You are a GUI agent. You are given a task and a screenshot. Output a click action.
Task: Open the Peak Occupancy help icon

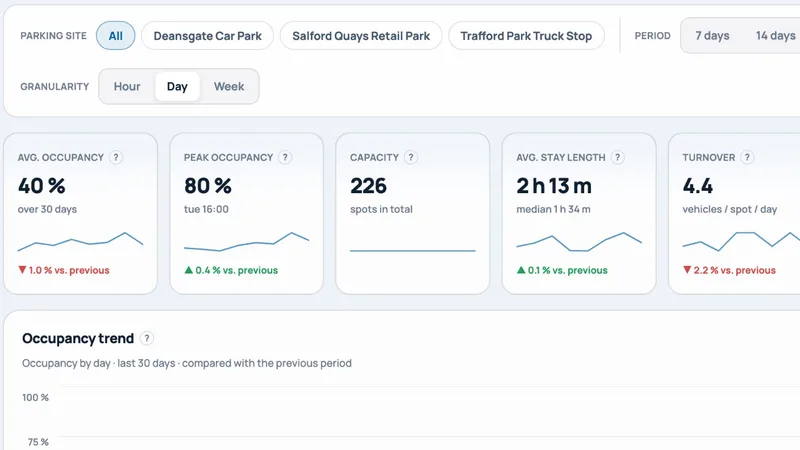(x=285, y=158)
